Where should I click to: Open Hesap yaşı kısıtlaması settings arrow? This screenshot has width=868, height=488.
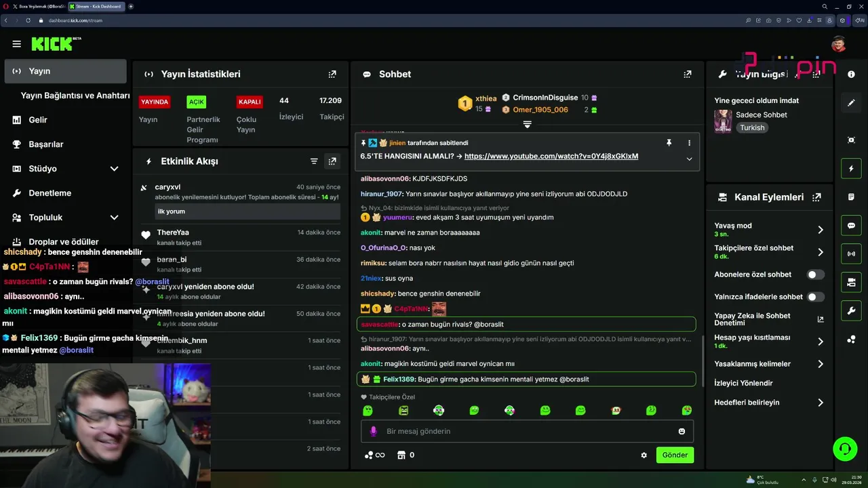820,342
